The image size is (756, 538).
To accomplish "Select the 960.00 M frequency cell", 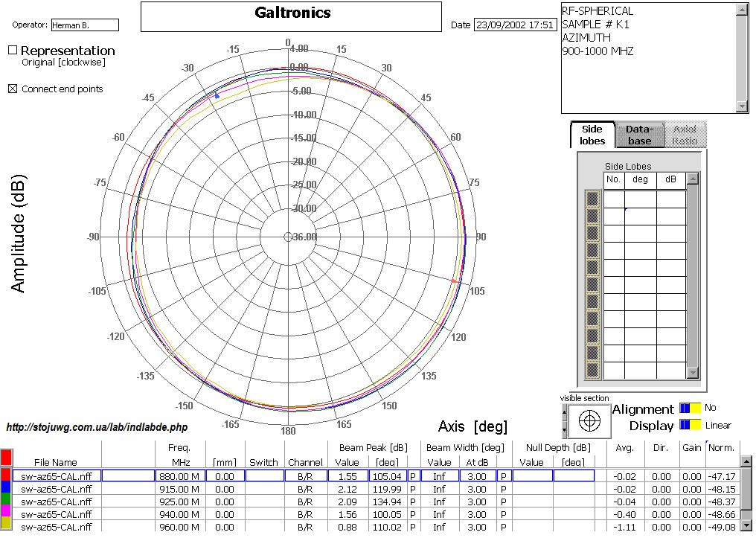I will click(x=180, y=526).
